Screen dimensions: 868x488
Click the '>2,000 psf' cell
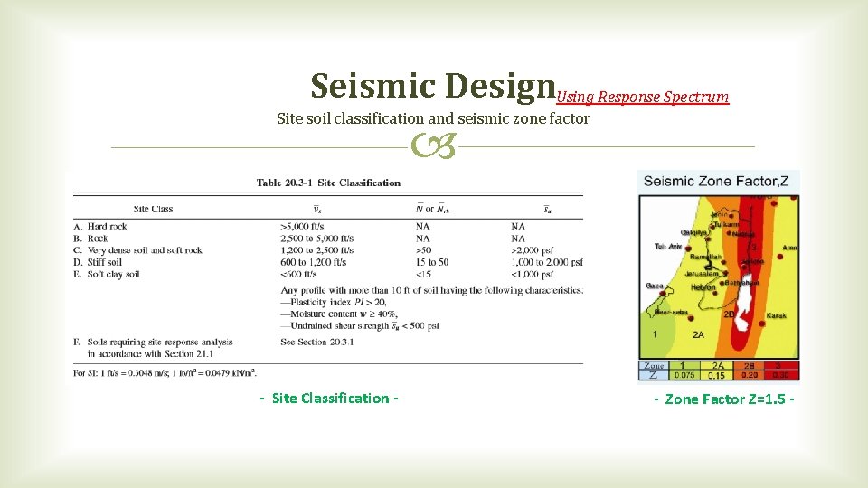point(533,250)
